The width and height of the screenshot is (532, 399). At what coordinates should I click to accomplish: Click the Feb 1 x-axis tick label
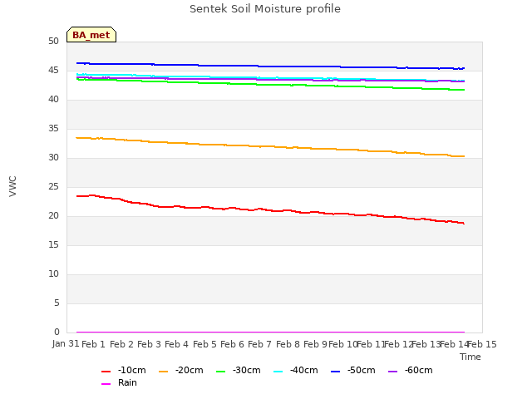pos(94,344)
